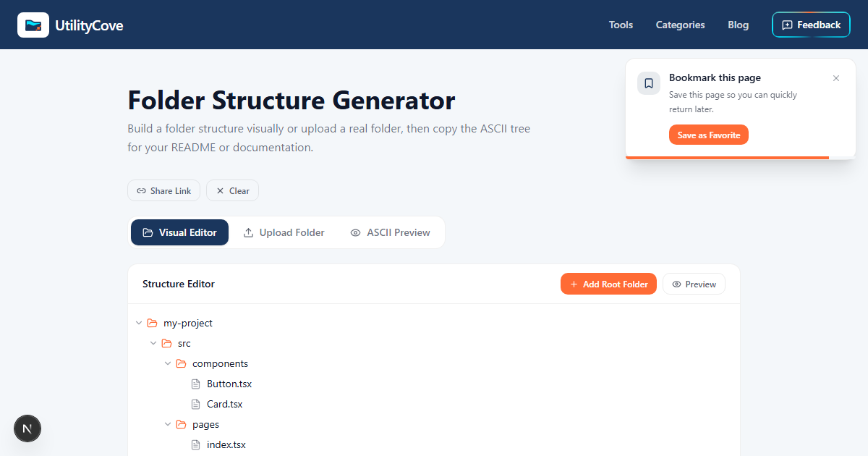This screenshot has width=868, height=456.
Task: Click the Next.js round N badge
Action: coord(27,428)
